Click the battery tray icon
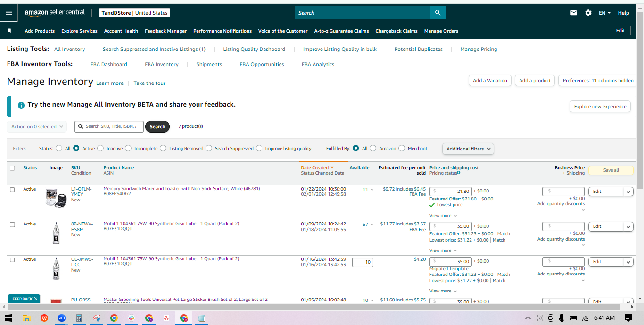 [x=573, y=318]
